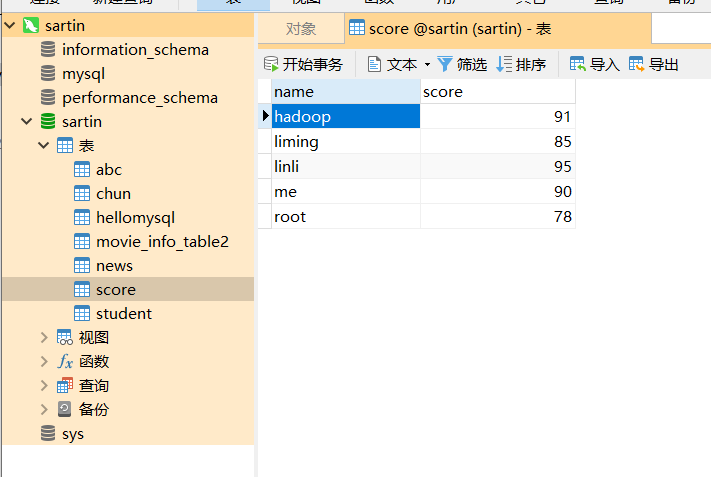The height and width of the screenshot is (477, 711).
Task: Collapse the sartin connection node
Action: 10,25
